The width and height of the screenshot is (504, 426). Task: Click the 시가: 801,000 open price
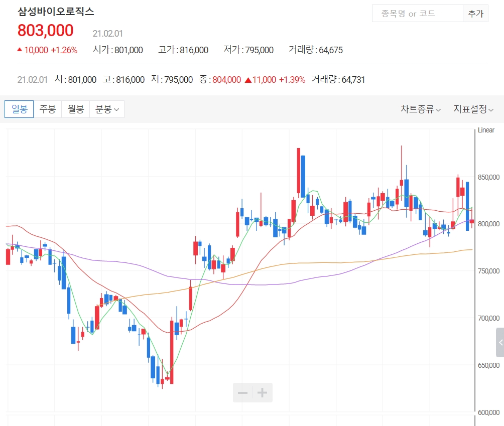pos(118,50)
